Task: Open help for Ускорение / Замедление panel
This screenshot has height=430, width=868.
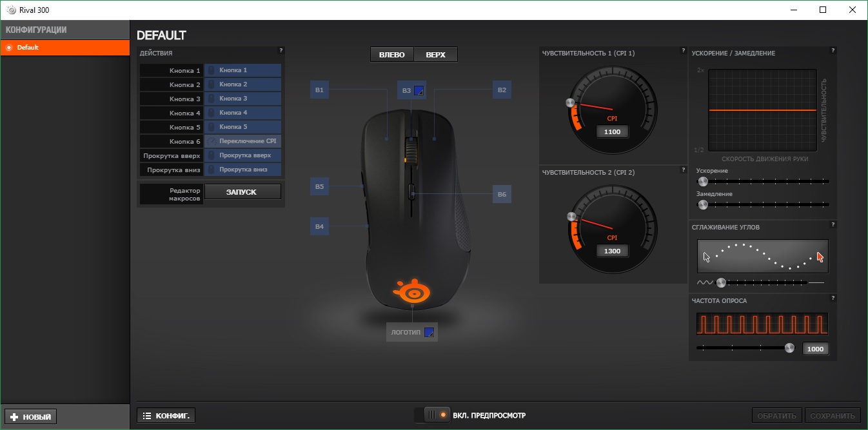Action: point(833,50)
